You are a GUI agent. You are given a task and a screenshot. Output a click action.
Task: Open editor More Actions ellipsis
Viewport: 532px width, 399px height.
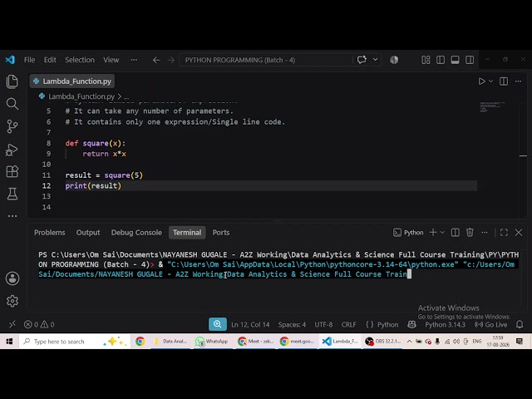click(x=518, y=81)
